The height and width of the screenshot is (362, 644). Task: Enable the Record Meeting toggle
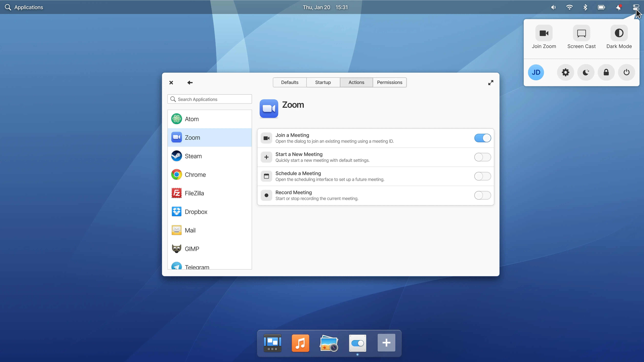tap(482, 195)
